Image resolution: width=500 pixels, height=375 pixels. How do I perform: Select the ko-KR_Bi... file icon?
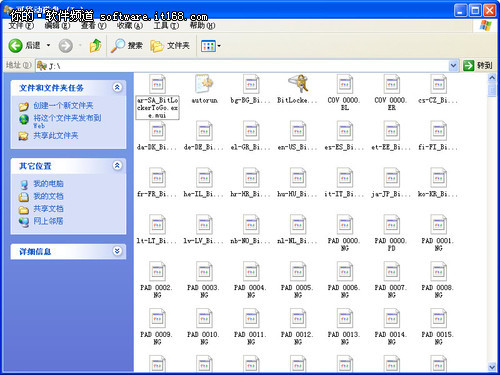click(438, 178)
